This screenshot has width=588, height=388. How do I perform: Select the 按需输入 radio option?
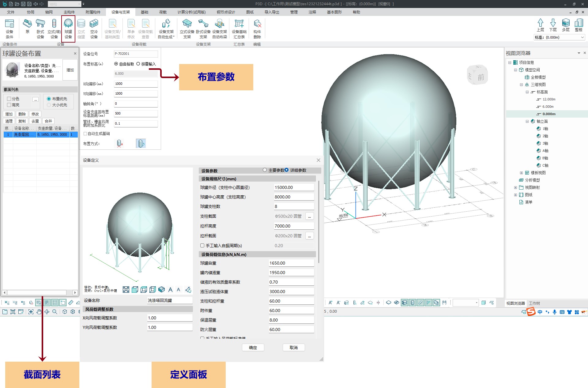[x=138, y=64]
